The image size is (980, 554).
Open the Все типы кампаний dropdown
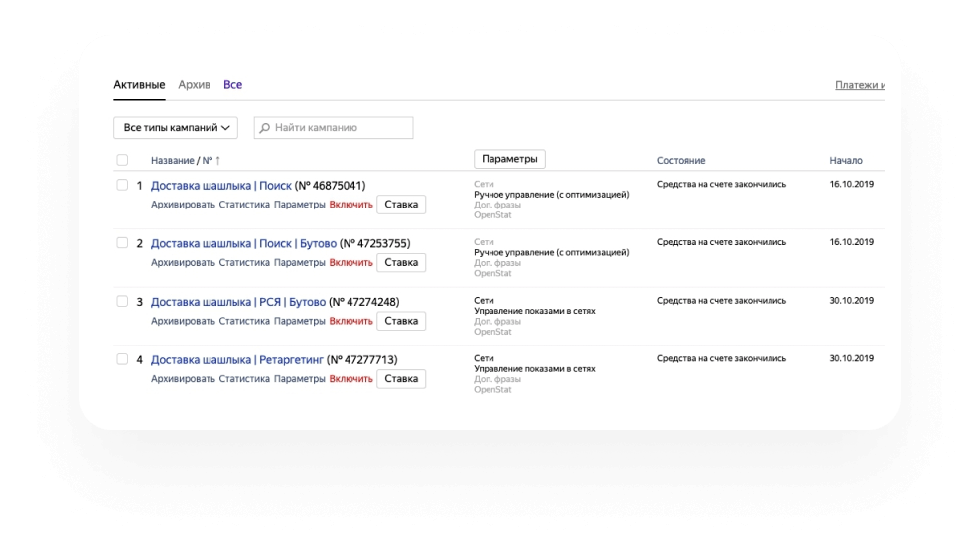tap(176, 128)
